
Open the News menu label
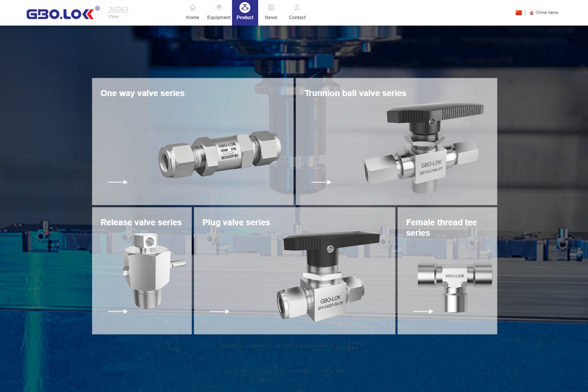[271, 18]
